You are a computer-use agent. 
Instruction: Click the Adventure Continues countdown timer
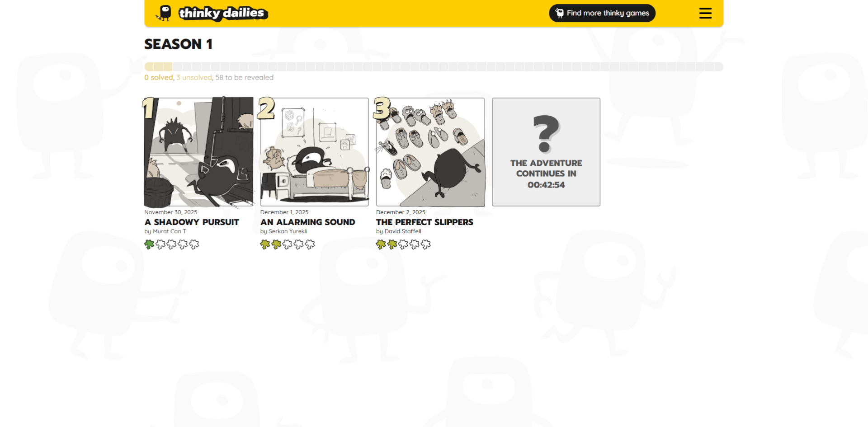point(546,185)
